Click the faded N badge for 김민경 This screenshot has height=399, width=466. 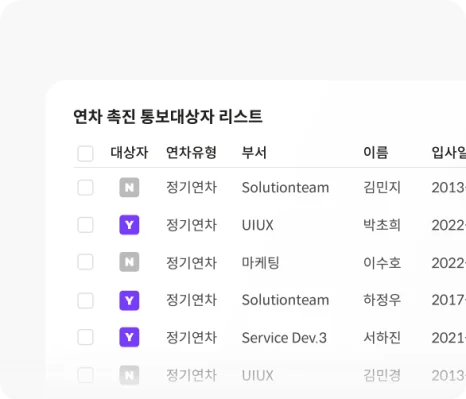pyautogui.click(x=129, y=375)
